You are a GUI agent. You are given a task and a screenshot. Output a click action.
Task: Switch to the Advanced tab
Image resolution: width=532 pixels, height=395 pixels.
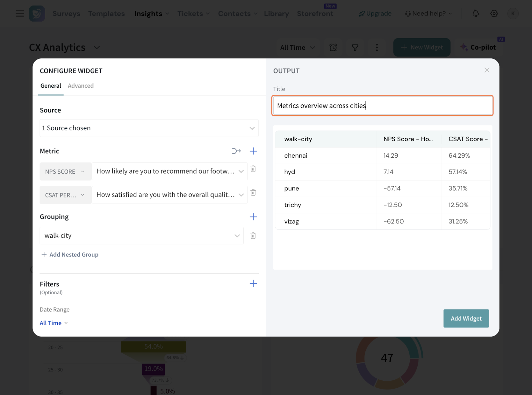pyautogui.click(x=81, y=86)
